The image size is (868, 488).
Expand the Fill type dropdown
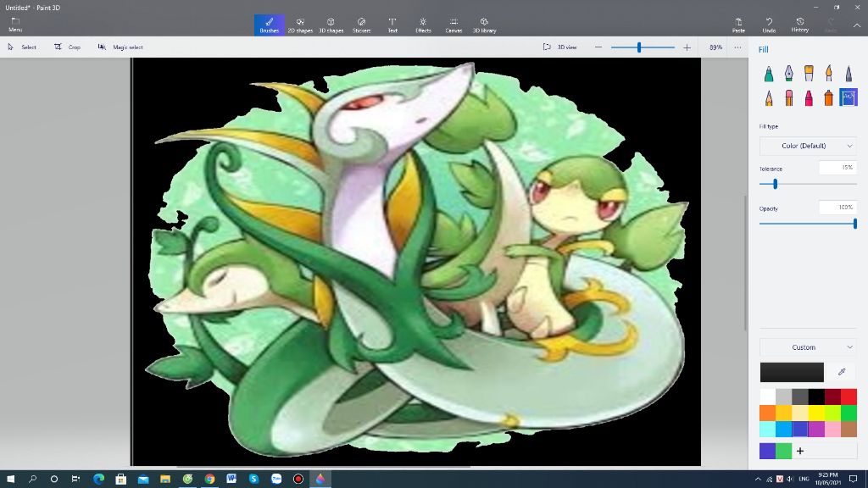[808, 146]
